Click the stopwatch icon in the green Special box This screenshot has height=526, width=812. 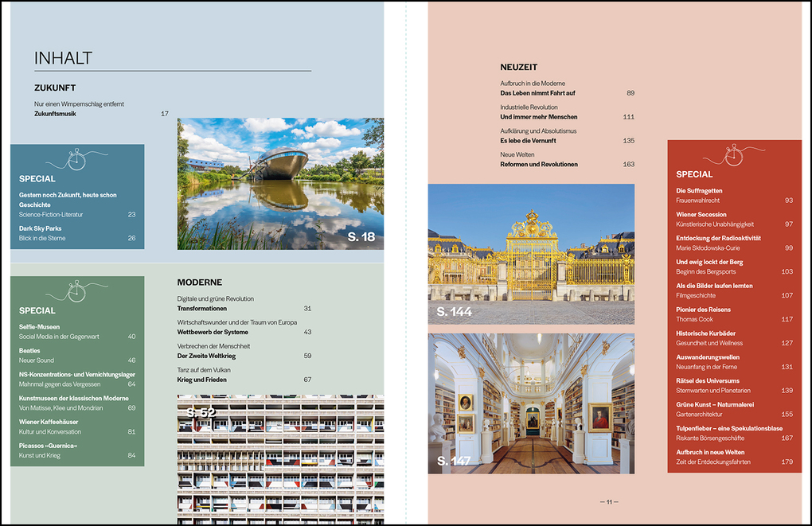76,291
